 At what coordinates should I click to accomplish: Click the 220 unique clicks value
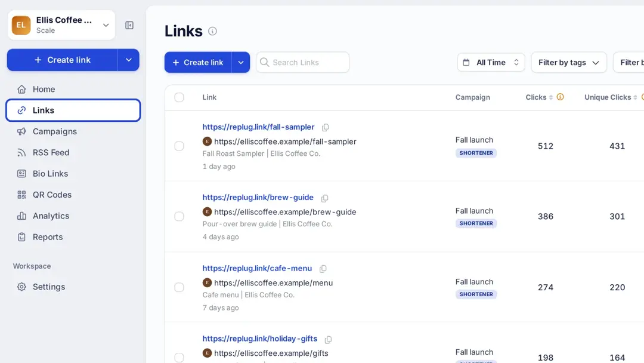(617, 287)
